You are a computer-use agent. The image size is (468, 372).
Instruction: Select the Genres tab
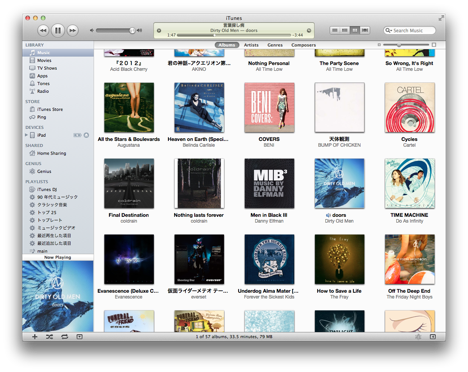[275, 45]
